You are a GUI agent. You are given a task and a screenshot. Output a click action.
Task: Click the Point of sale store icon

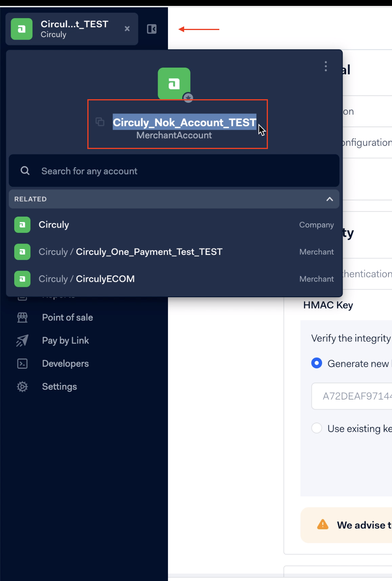pyautogui.click(x=23, y=317)
